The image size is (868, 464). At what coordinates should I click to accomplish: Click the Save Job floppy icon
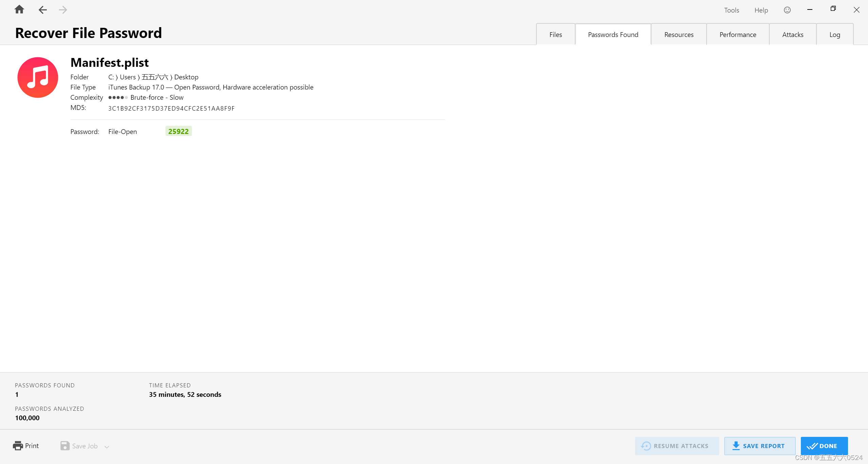[65, 446]
